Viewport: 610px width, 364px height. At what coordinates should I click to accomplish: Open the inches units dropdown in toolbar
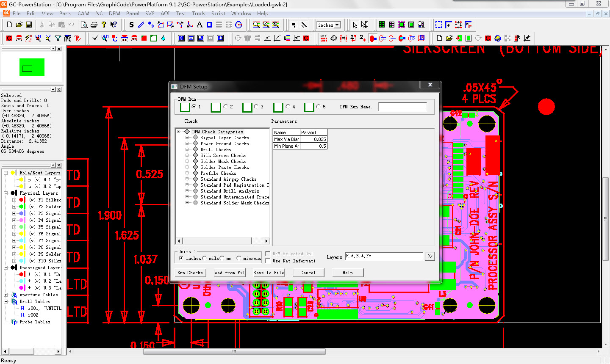pos(337,25)
